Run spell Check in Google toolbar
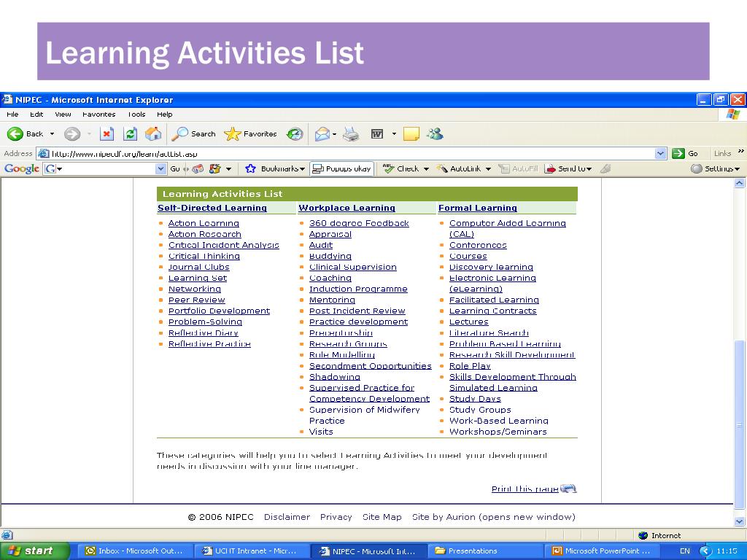This screenshot has height=560, width=747. coord(401,168)
